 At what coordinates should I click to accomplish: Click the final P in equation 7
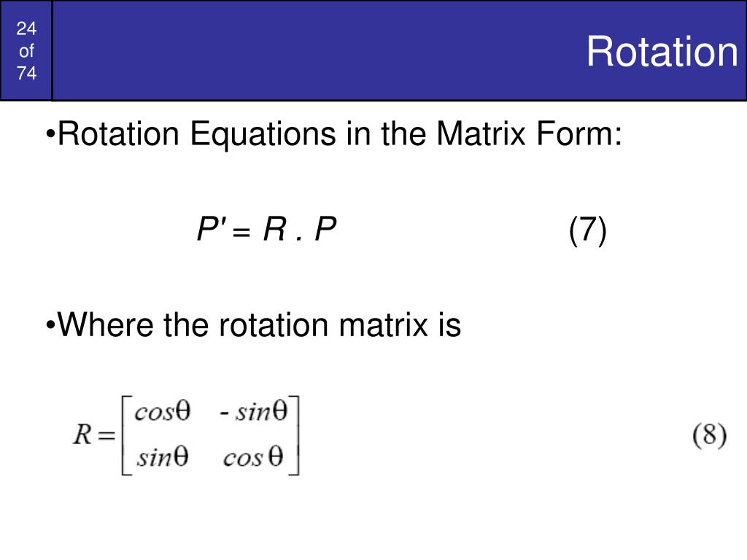325,228
